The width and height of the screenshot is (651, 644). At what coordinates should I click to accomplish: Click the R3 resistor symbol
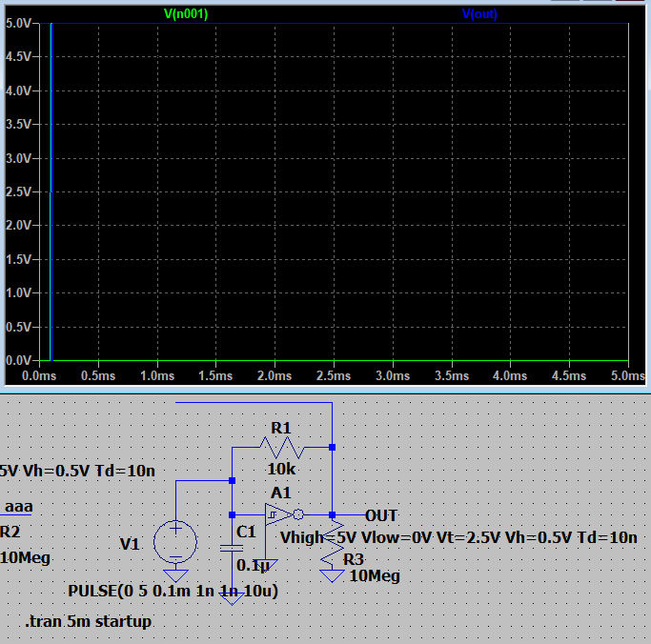pos(331,541)
